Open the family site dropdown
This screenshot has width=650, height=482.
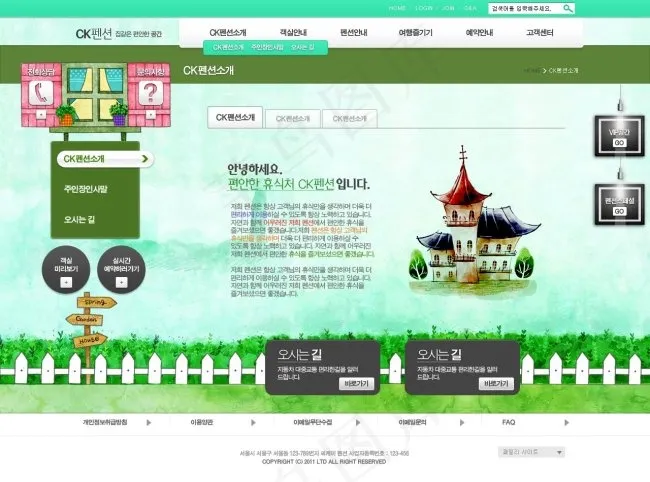pyautogui.click(x=531, y=452)
